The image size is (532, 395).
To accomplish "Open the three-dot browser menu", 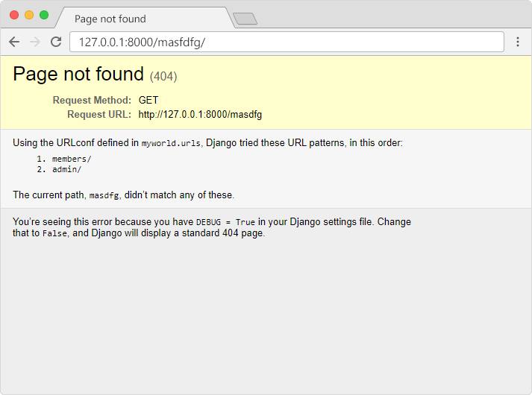I will [518, 42].
